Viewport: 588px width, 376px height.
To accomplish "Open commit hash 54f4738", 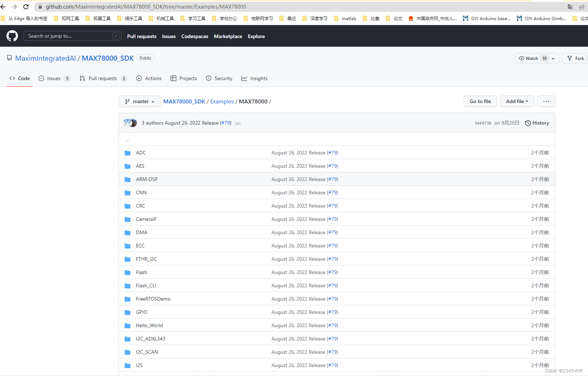I will [x=483, y=123].
